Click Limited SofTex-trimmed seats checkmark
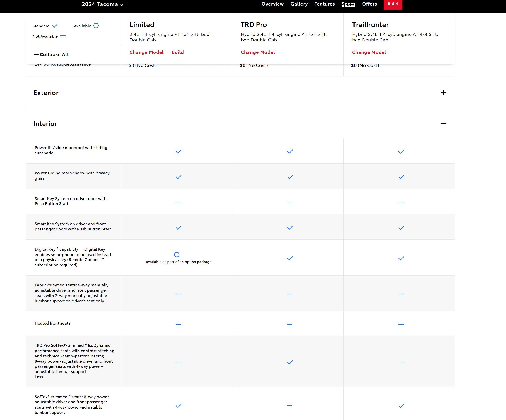Image resolution: width=506 pixels, height=420 pixels. coord(179,406)
